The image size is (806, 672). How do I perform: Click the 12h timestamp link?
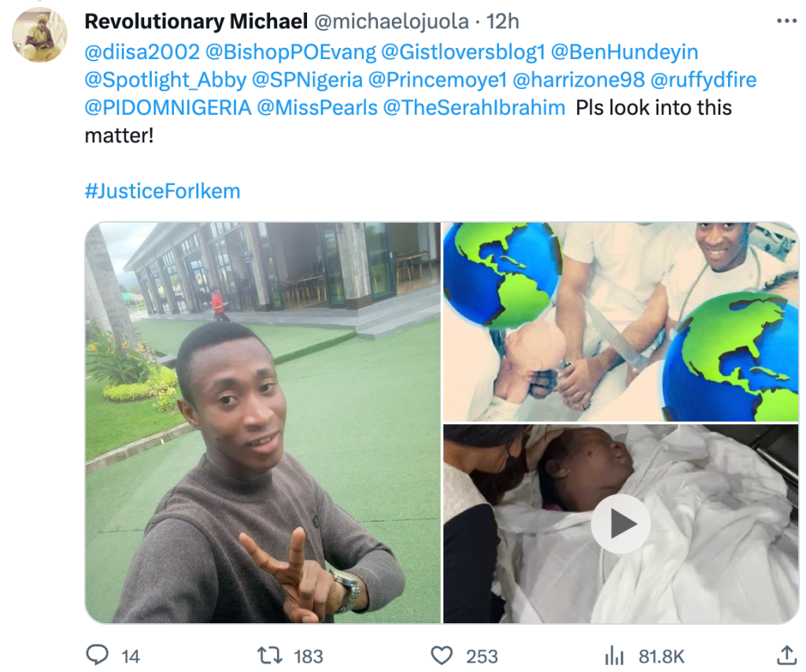pyautogui.click(x=504, y=21)
